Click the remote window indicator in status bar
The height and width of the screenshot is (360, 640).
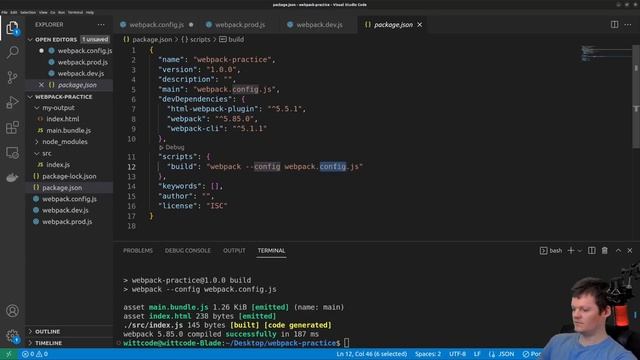tap(9, 354)
